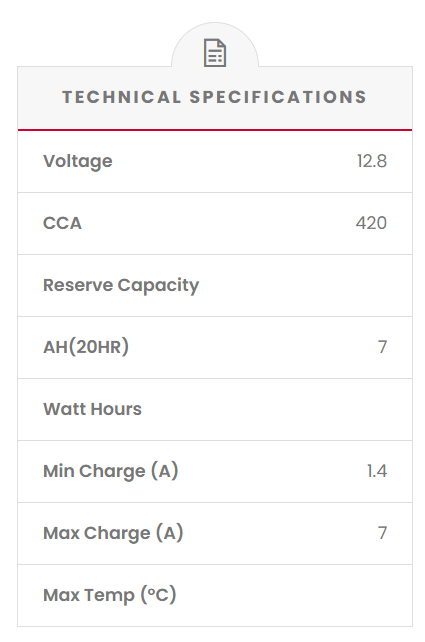Click the Min Charge (A) label
This screenshot has height=642, width=425.
111,471
